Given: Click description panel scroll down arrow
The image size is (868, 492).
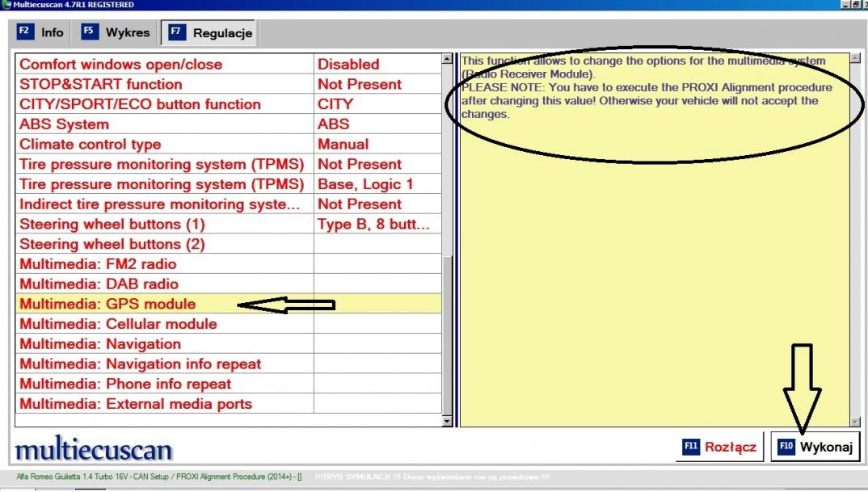Looking at the screenshot, I should click(855, 422).
